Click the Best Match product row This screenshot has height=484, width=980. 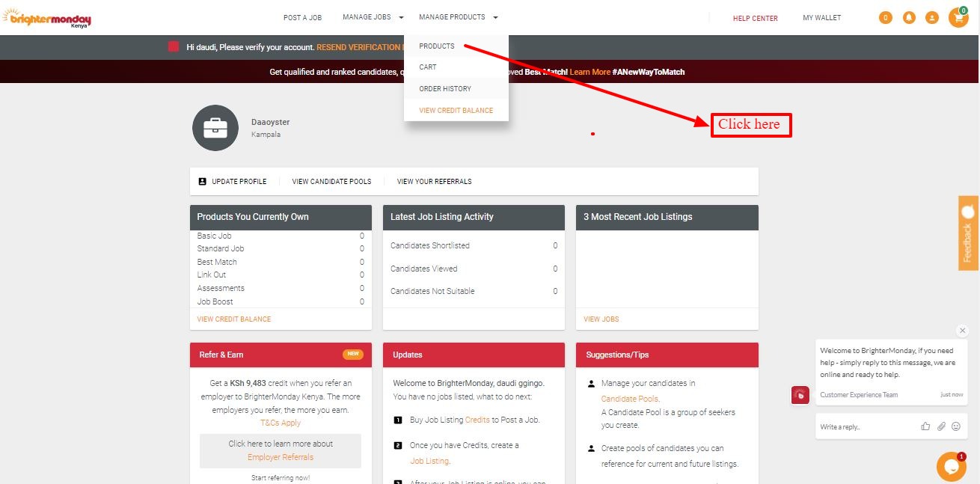coord(281,262)
